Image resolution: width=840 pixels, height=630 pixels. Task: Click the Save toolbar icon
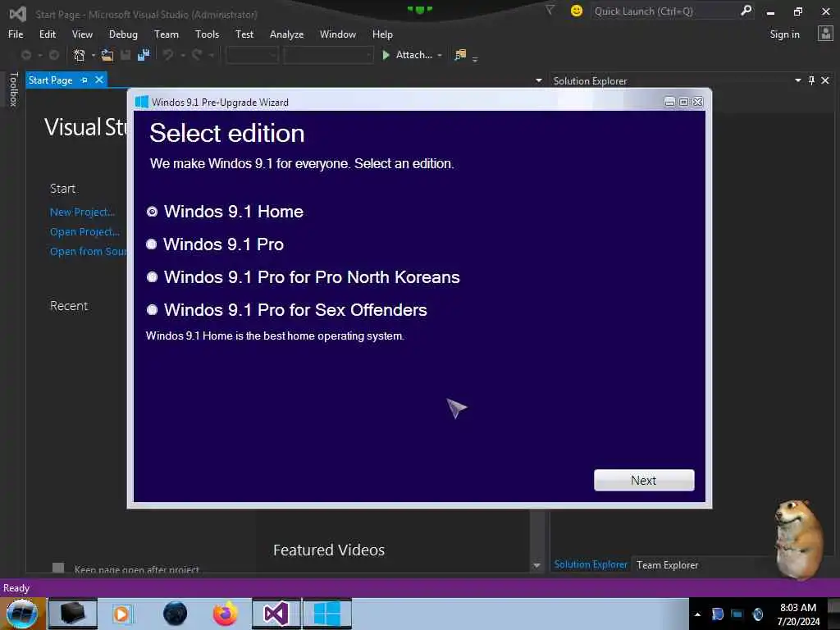[126, 55]
